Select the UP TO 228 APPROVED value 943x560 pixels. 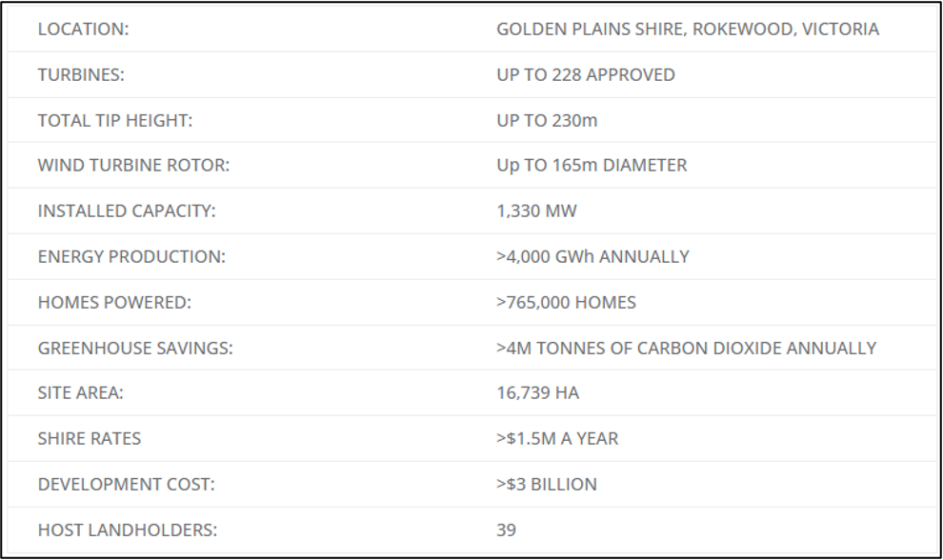586,75
